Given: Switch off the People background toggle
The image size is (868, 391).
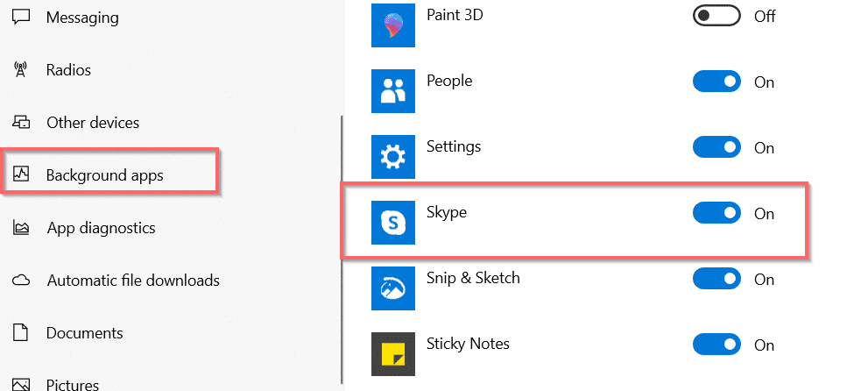Looking at the screenshot, I should (716, 82).
